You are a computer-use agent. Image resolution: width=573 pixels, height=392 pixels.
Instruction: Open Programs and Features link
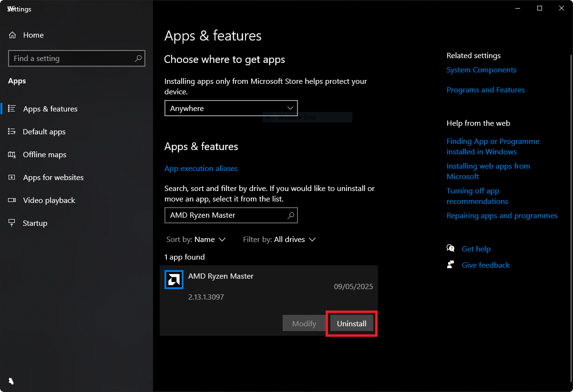click(x=485, y=90)
